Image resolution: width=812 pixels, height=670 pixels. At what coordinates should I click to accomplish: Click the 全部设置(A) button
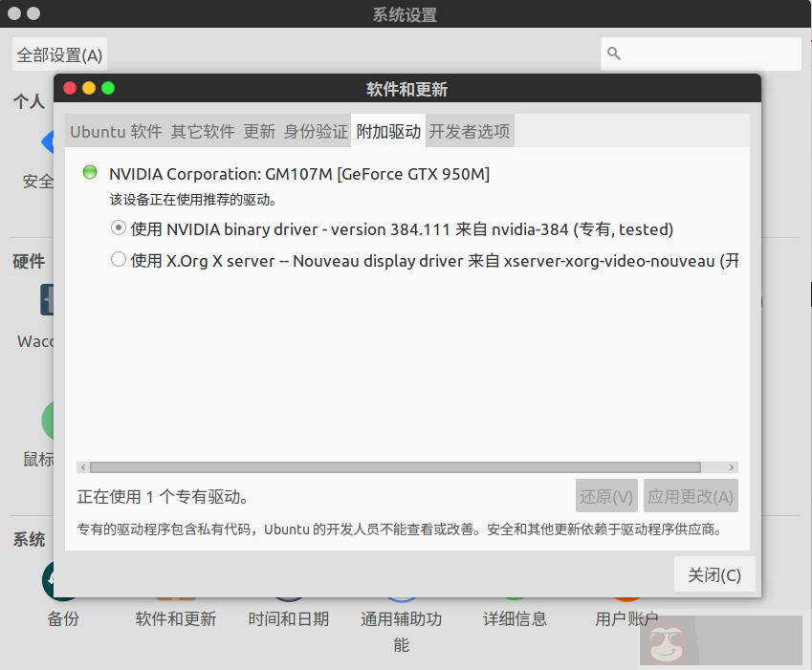(x=59, y=54)
